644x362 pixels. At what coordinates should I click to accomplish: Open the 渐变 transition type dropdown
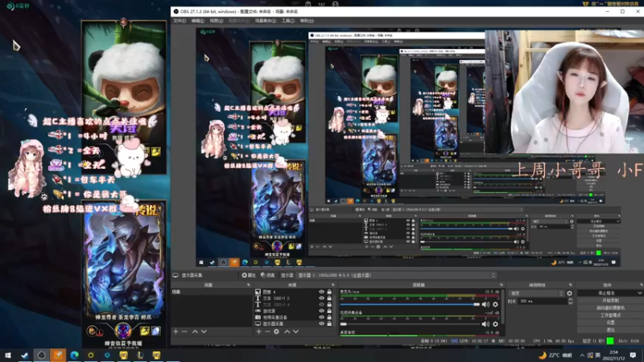click(x=536, y=294)
